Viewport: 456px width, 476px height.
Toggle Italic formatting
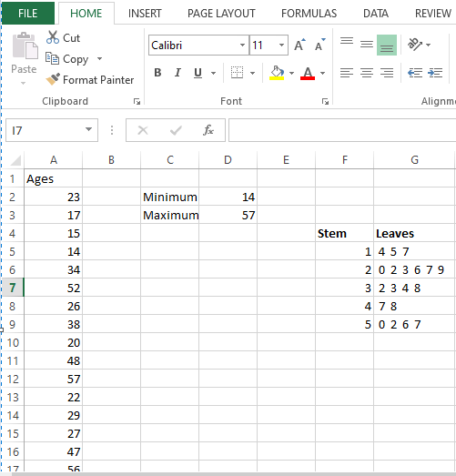(x=177, y=73)
